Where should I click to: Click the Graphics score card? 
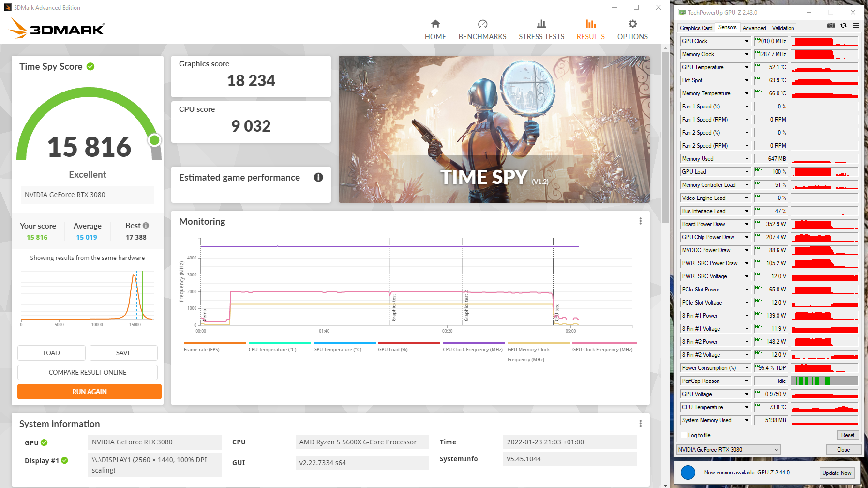pyautogui.click(x=251, y=76)
